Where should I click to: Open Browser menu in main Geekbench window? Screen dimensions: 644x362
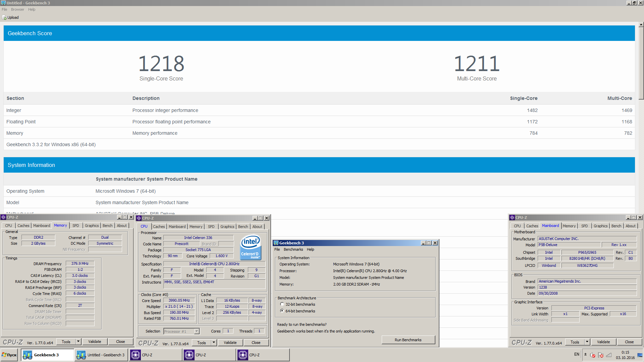click(x=17, y=9)
